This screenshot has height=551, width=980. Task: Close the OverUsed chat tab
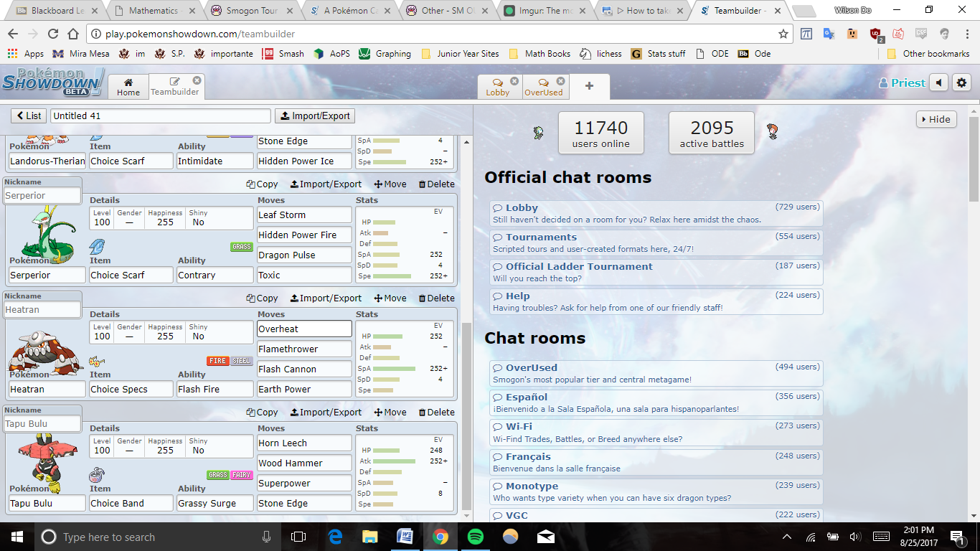coord(560,81)
